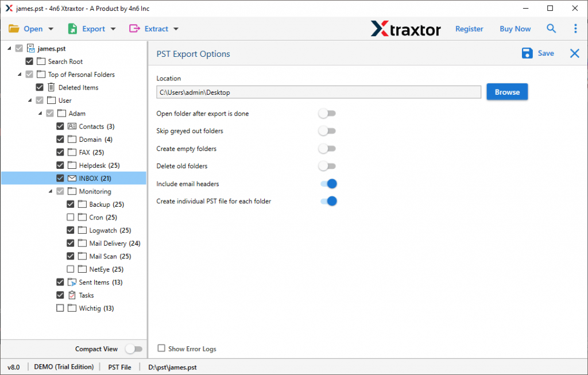Open the three-dot menu icon
588x375 pixels.
tap(575, 28)
